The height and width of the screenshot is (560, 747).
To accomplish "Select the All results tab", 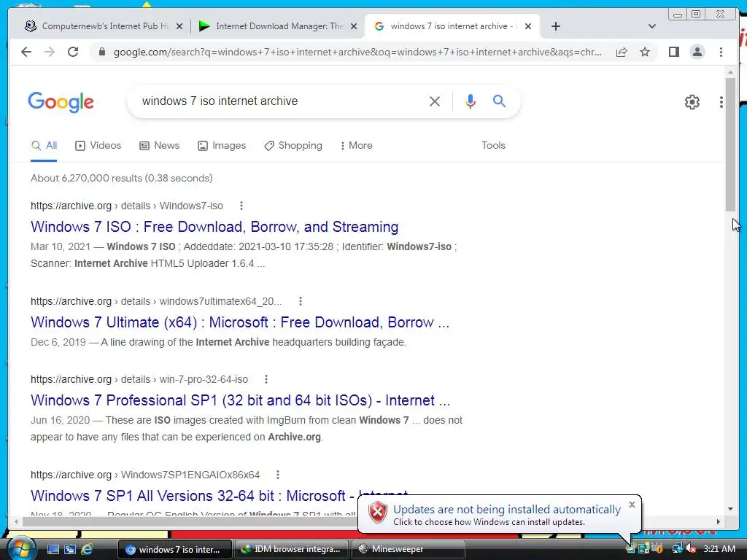I will tap(44, 146).
